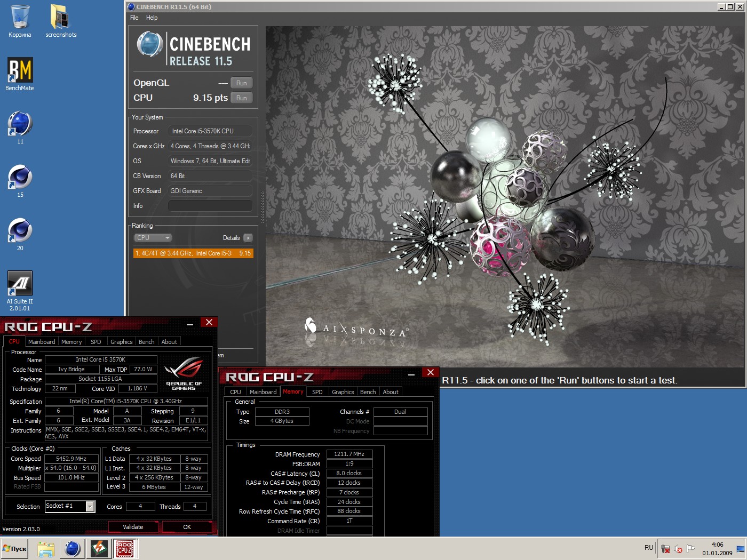Screen dimensions: 747x560
Task: Click the Cinebench logo sphere
Action: click(x=149, y=44)
